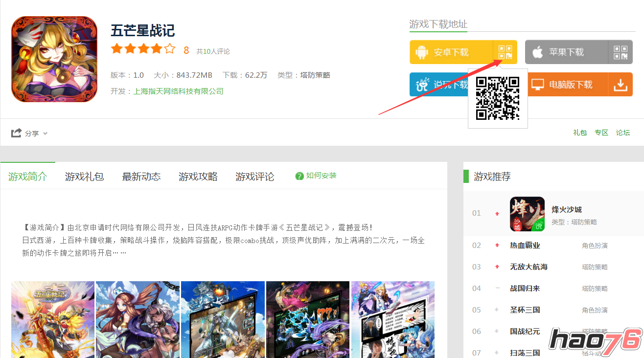Open 烽火沙城 in game recommendations
644x358 pixels.
(567, 209)
